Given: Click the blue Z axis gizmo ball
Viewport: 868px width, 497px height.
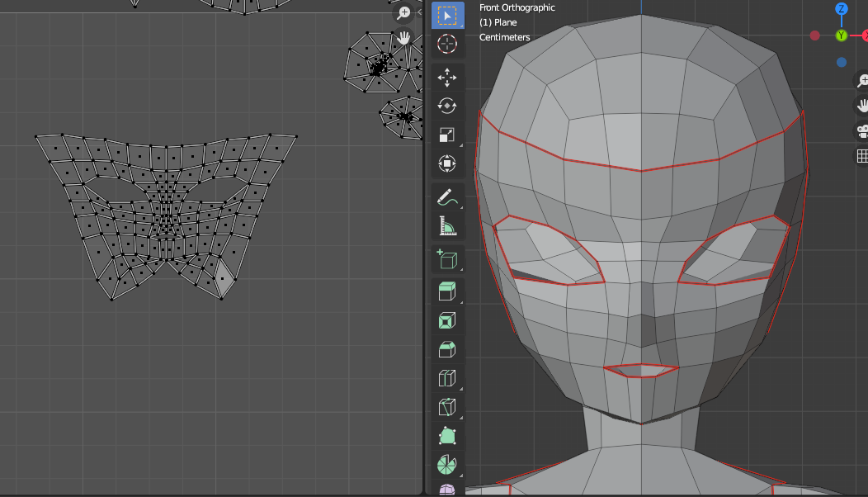Looking at the screenshot, I should coord(842,9).
